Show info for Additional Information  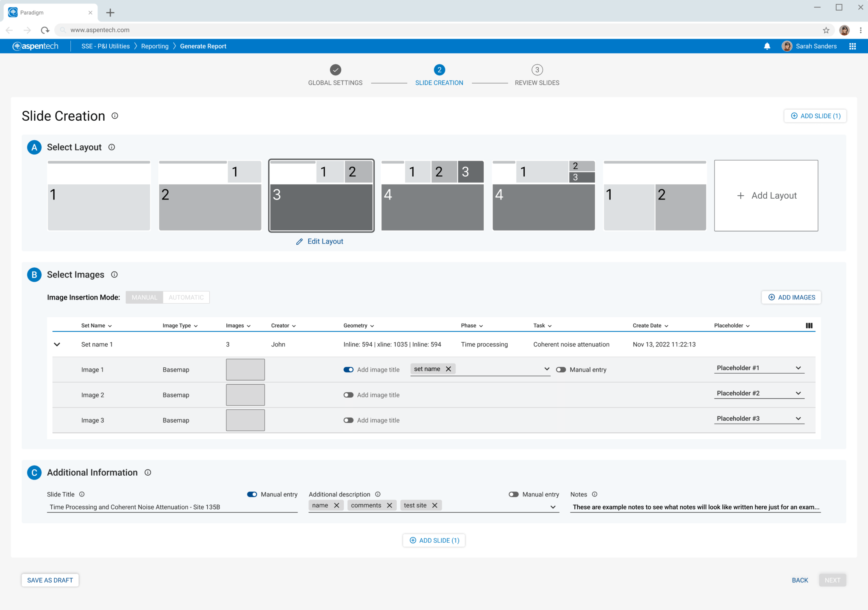pyautogui.click(x=147, y=472)
